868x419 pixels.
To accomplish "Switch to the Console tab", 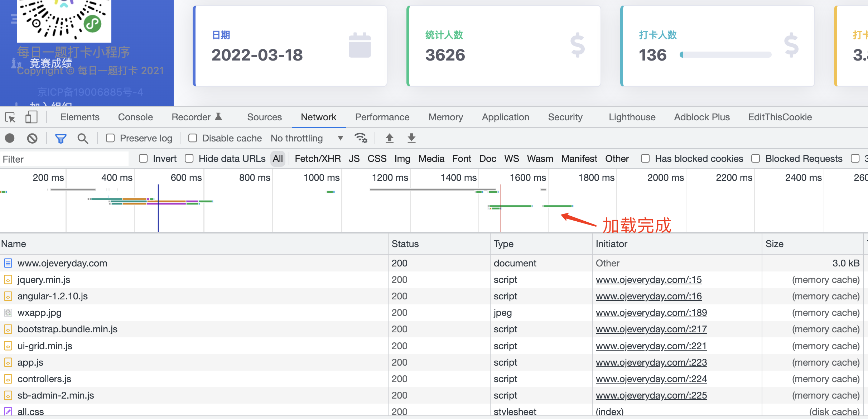I will (135, 117).
